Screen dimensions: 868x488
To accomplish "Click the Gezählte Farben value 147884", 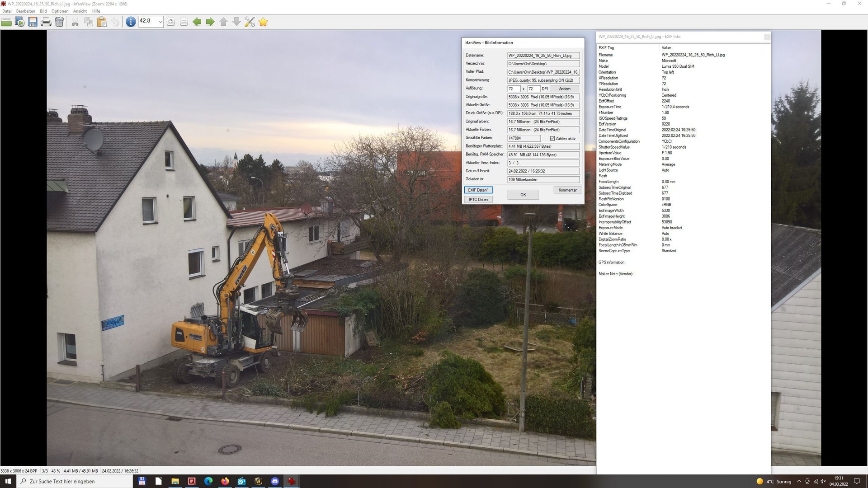I will pos(524,138).
